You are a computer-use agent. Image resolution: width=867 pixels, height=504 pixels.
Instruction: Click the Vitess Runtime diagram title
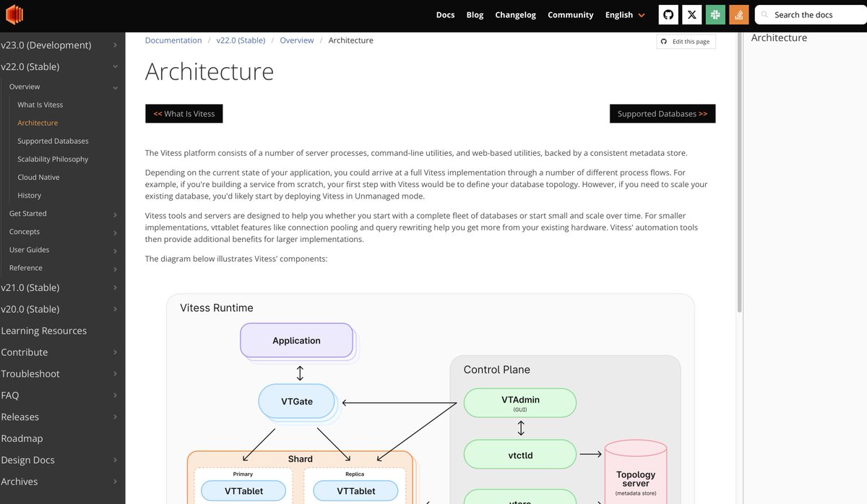[x=217, y=308]
